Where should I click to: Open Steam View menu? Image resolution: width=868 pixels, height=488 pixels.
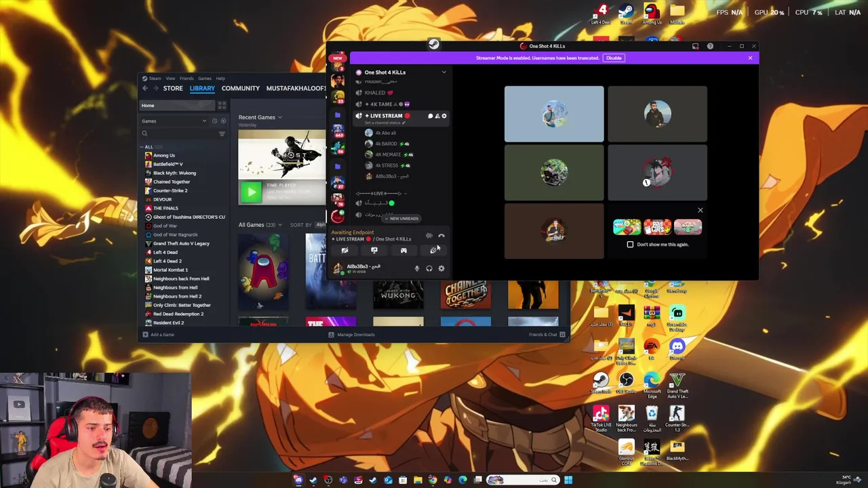170,79
